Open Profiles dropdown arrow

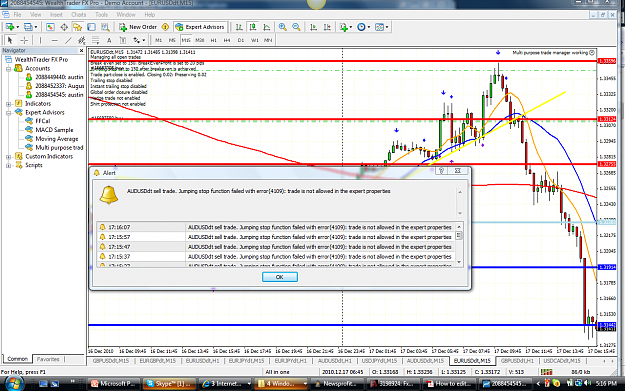click(36, 28)
